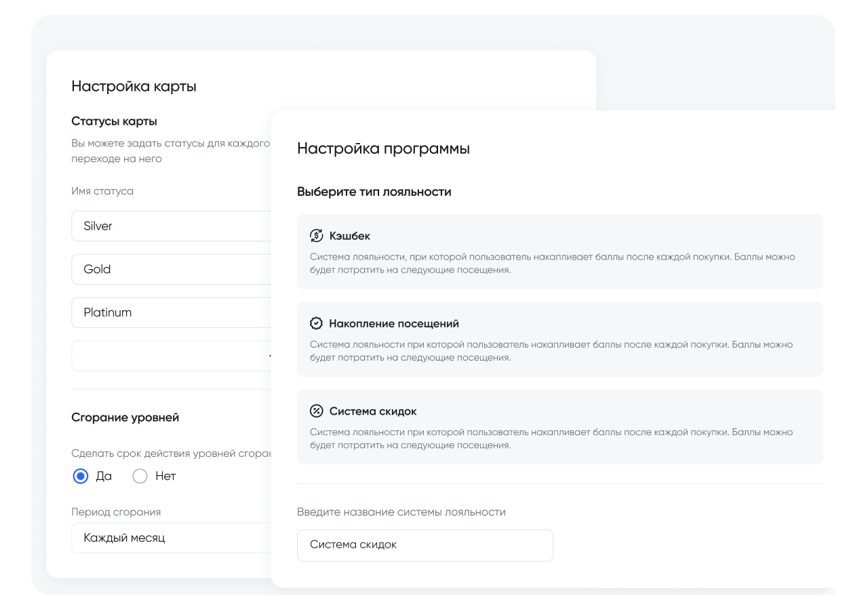Click the description under Система скидок title
The height and width of the screenshot is (610, 868).
pos(552,438)
